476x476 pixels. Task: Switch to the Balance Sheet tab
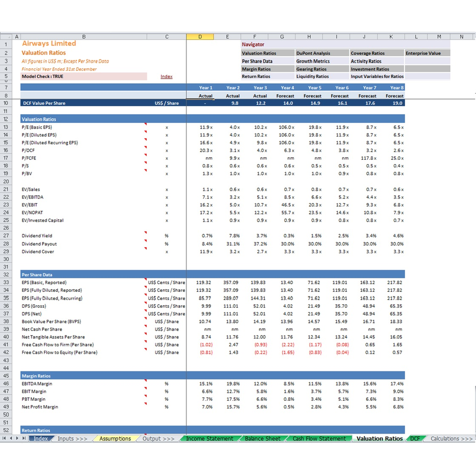[263, 438]
